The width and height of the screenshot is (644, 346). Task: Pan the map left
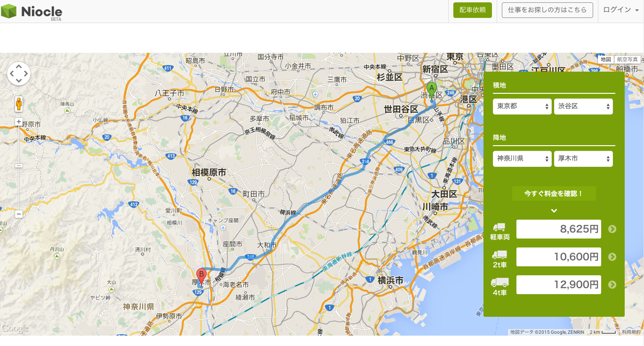(12, 74)
